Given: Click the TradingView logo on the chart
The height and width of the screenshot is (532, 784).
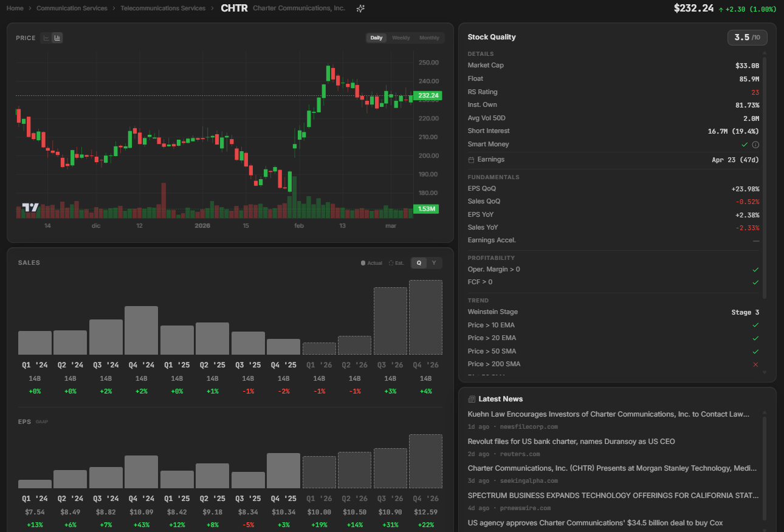Looking at the screenshot, I should point(30,208).
